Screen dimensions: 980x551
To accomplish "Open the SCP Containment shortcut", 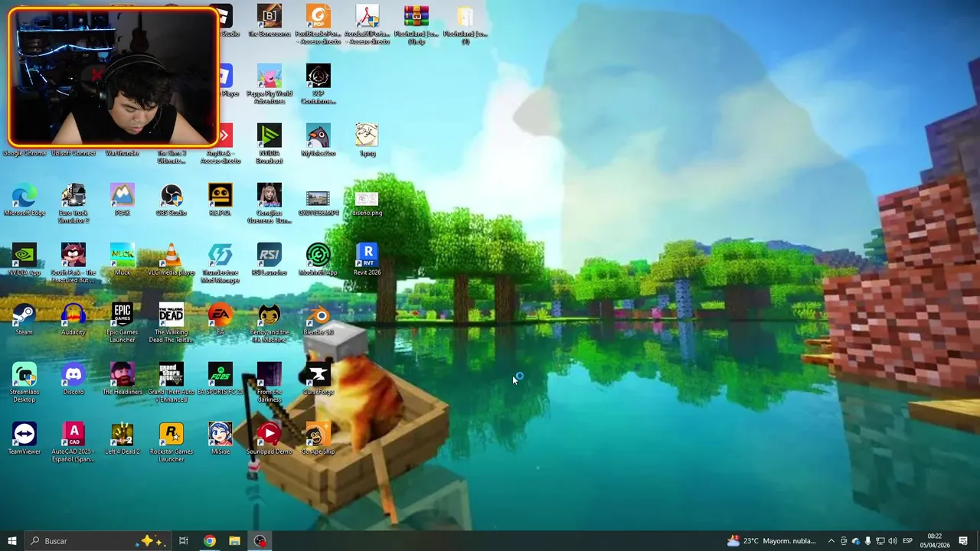I will (x=318, y=83).
